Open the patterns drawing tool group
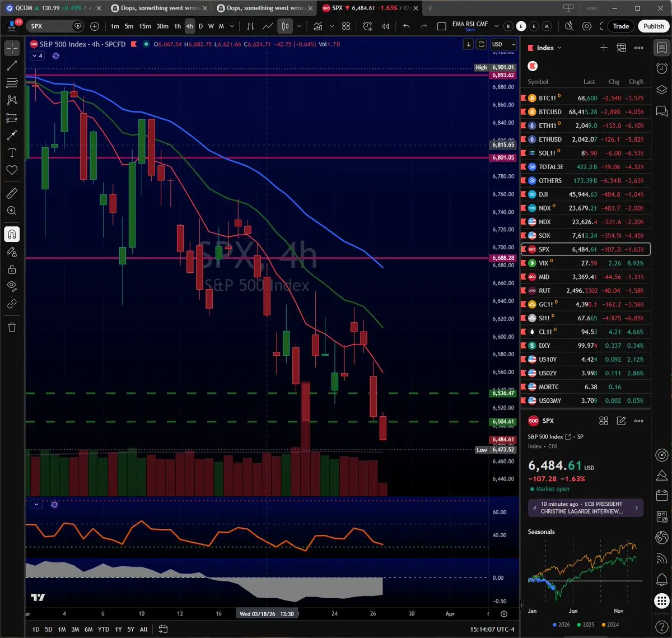Screen dimensions: 672x638 click(12, 100)
